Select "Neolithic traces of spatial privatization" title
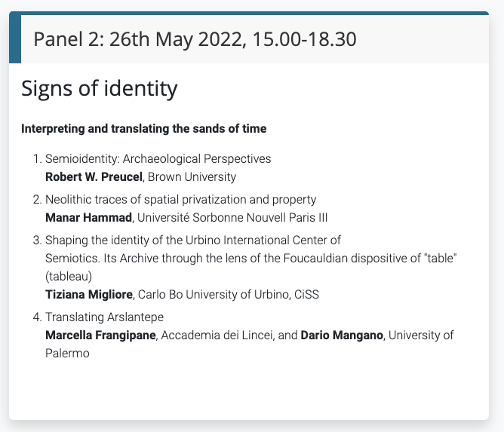This screenshot has width=504, height=432. pos(180,200)
